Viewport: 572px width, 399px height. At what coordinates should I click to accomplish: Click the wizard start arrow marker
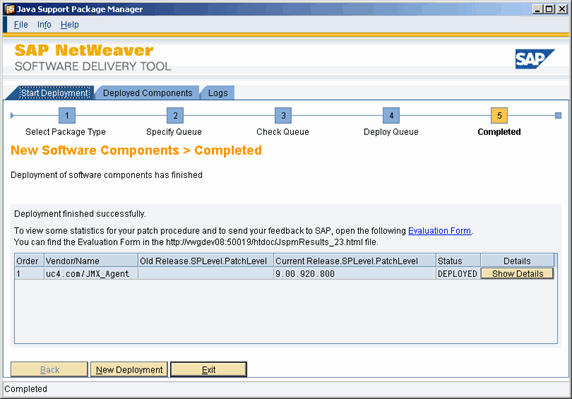coord(12,116)
